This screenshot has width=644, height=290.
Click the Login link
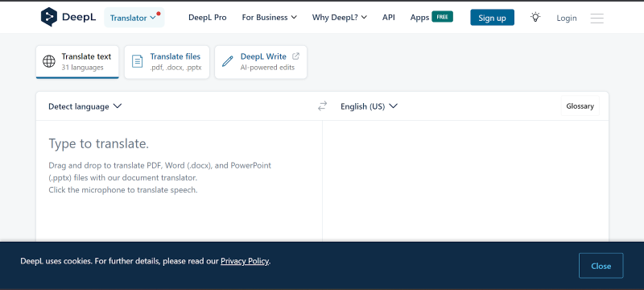[x=567, y=18]
